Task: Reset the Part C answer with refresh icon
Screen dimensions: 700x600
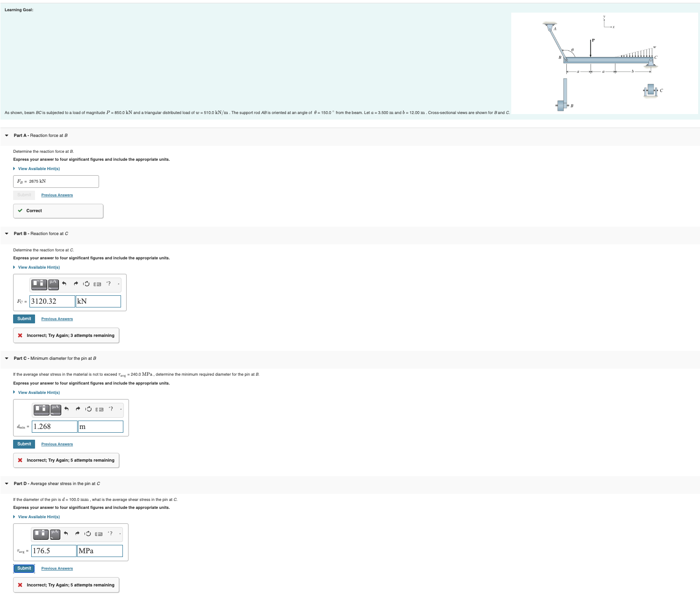Action: [x=89, y=409]
